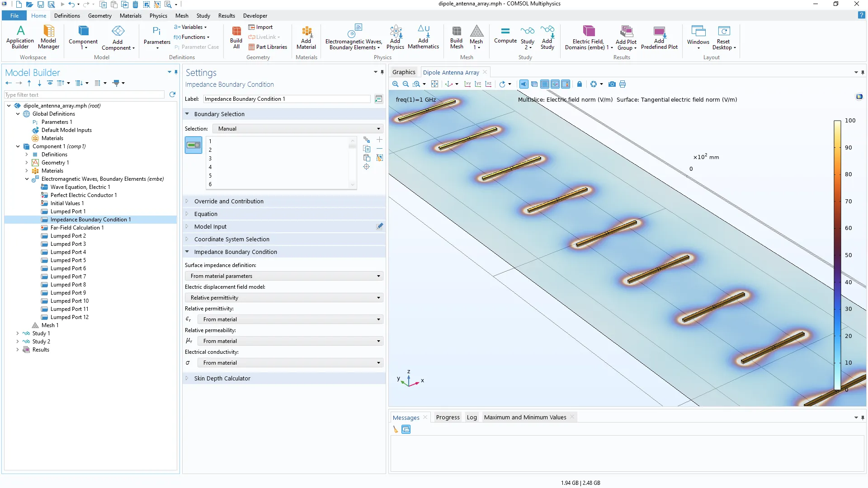Image resolution: width=868 pixels, height=488 pixels.
Task: Click the Label text field
Action: coord(287,99)
